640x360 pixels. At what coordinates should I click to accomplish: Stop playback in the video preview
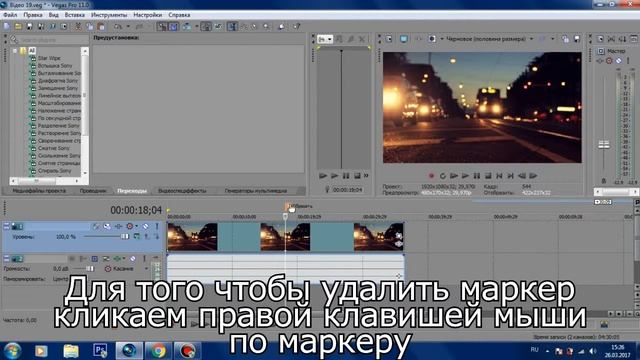coord(488,176)
